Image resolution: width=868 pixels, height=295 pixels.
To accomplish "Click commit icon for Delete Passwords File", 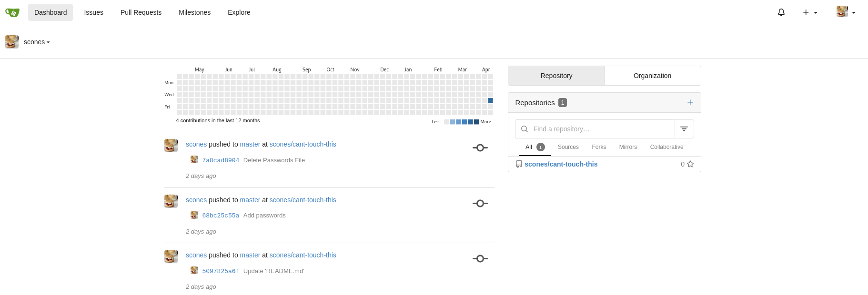I will (480, 148).
